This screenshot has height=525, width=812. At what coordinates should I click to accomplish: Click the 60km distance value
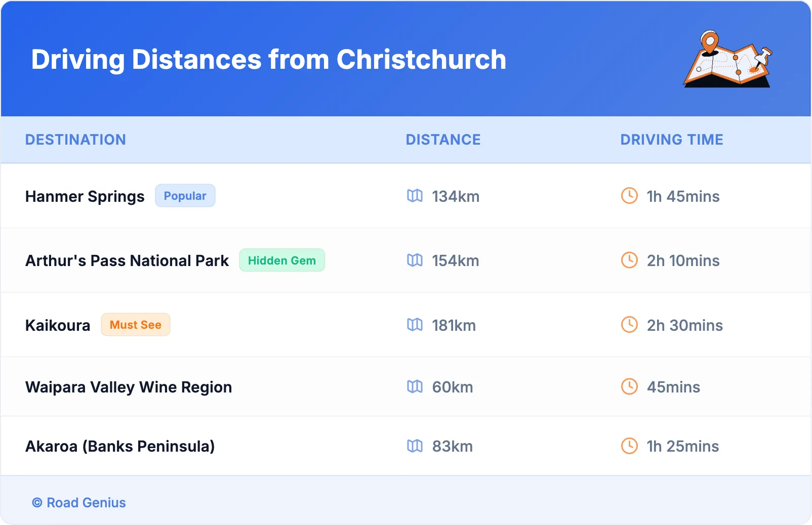pyautogui.click(x=453, y=387)
